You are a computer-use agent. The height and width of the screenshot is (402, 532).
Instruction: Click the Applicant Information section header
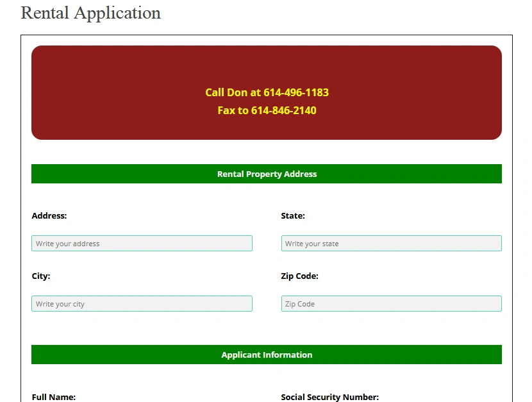(x=267, y=355)
